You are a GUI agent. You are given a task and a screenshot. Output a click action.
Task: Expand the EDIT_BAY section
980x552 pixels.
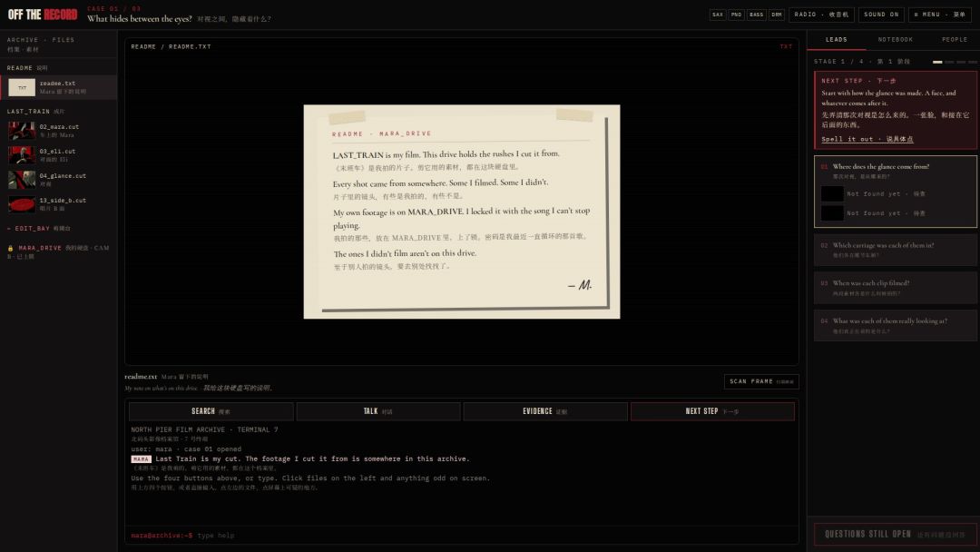point(39,228)
